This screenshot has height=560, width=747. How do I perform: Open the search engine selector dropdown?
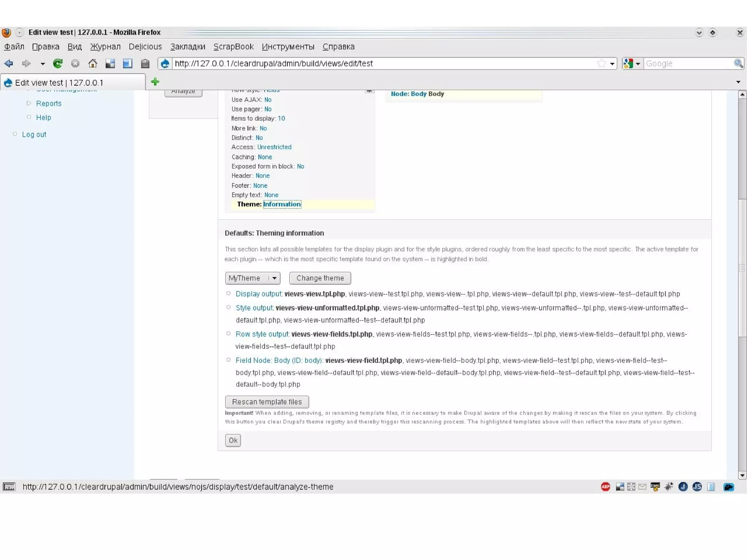pos(632,63)
